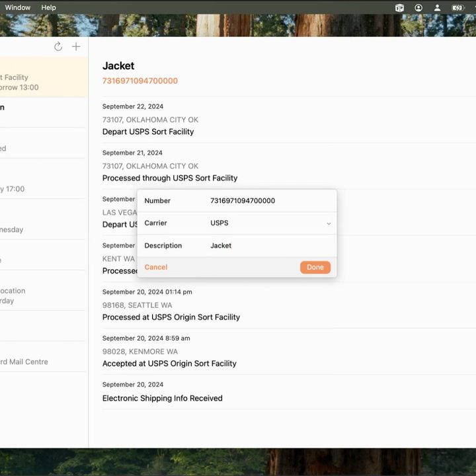Screen dimensions: 476x476
Task: Click the '98168, SEATTLE WA' location text
Action: (x=138, y=305)
